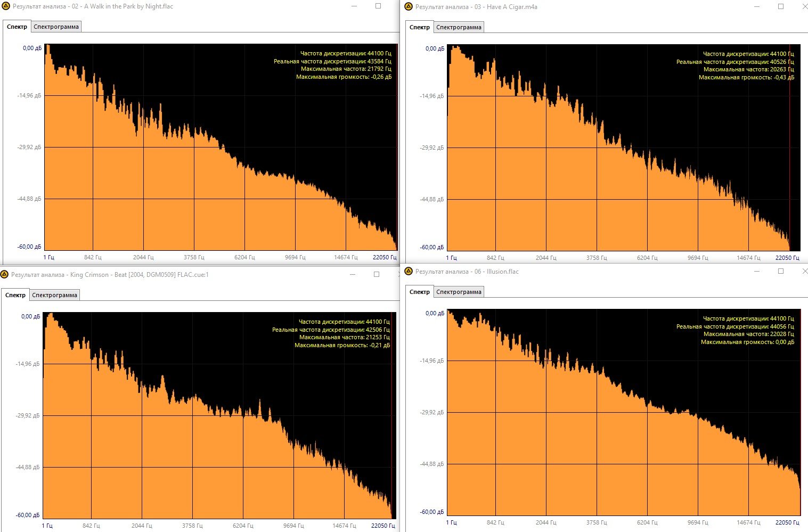Click 'Максимальная громкость: 0,00 дБ' line
The width and height of the screenshot is (808, 532).
(x=747, y=342)
